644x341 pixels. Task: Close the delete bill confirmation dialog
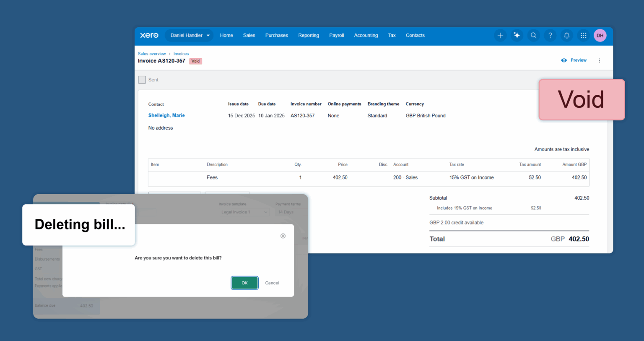(x=283, y=236)
